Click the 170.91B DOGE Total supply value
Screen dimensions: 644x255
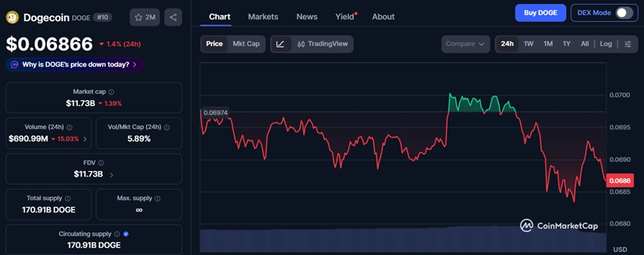(x=48, y=210)
